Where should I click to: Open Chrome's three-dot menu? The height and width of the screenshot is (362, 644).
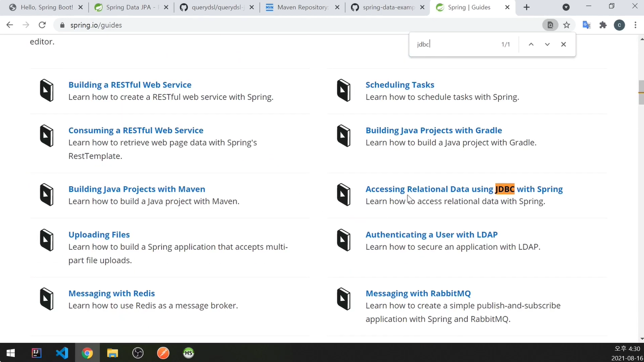click(x=635, y=25)
